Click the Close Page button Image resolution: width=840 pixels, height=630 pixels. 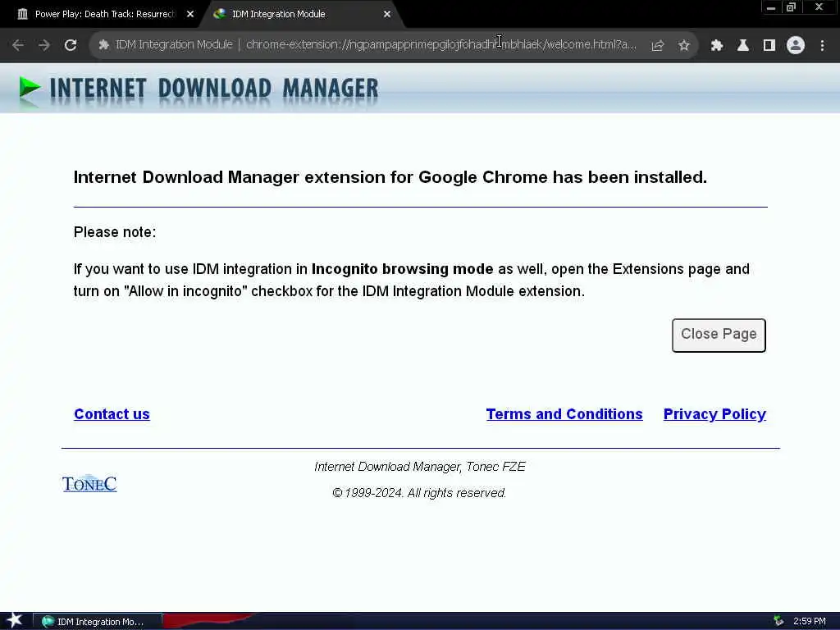pyautogui.click(x=719, y=336)
